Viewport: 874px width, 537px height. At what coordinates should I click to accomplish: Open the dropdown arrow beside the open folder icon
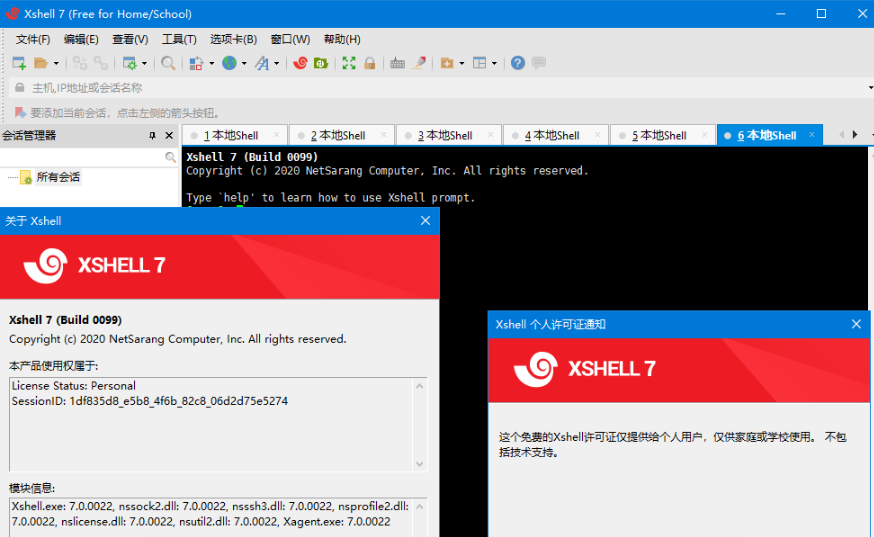tap(56, 64)
